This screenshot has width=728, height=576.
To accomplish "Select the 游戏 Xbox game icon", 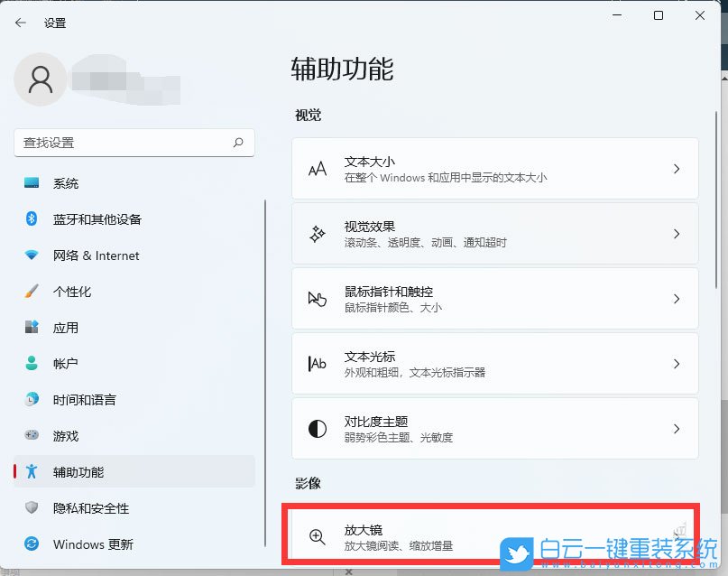I will [x=32, y=436].
